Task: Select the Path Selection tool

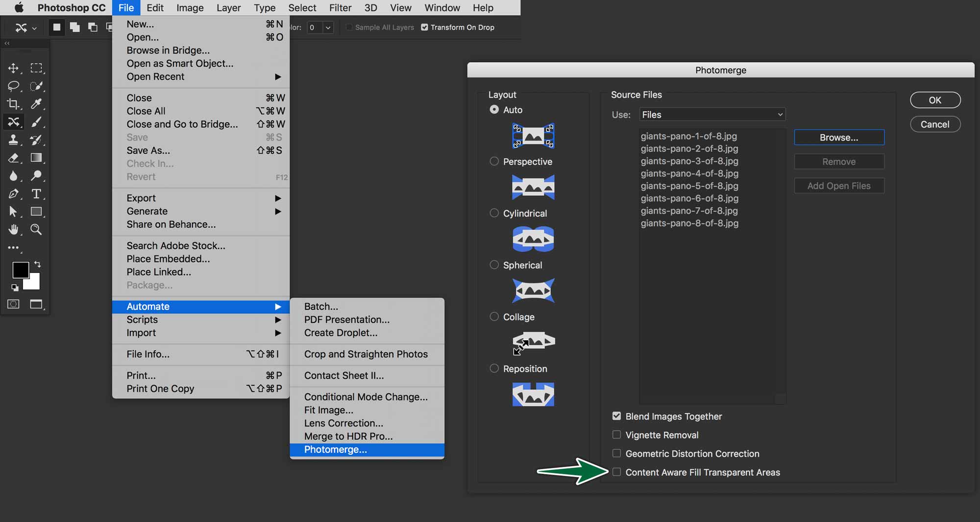Action: click(x=13, y=212)
